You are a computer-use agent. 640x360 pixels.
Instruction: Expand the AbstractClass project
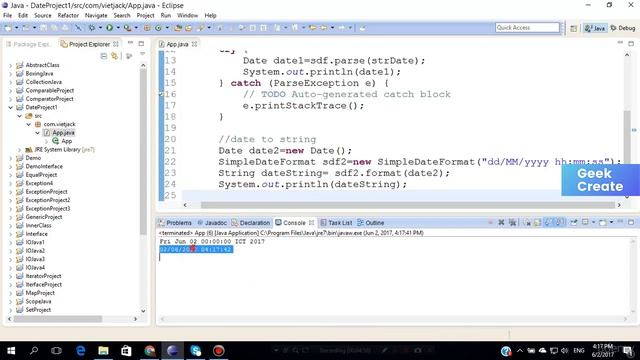click(x=11, y=65)
